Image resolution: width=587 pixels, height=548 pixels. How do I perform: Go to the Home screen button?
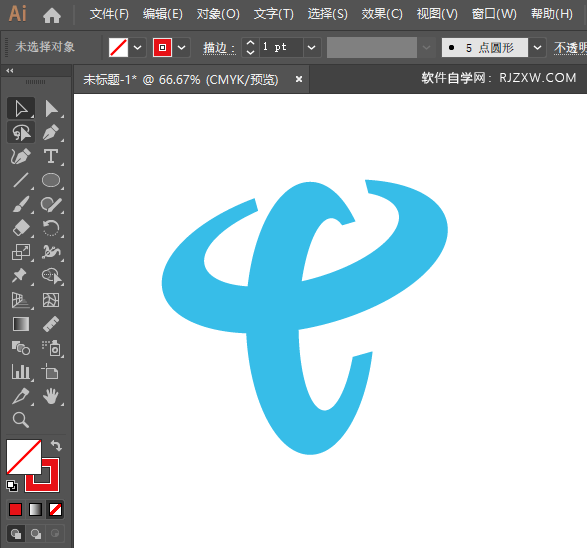coord(52,15)
